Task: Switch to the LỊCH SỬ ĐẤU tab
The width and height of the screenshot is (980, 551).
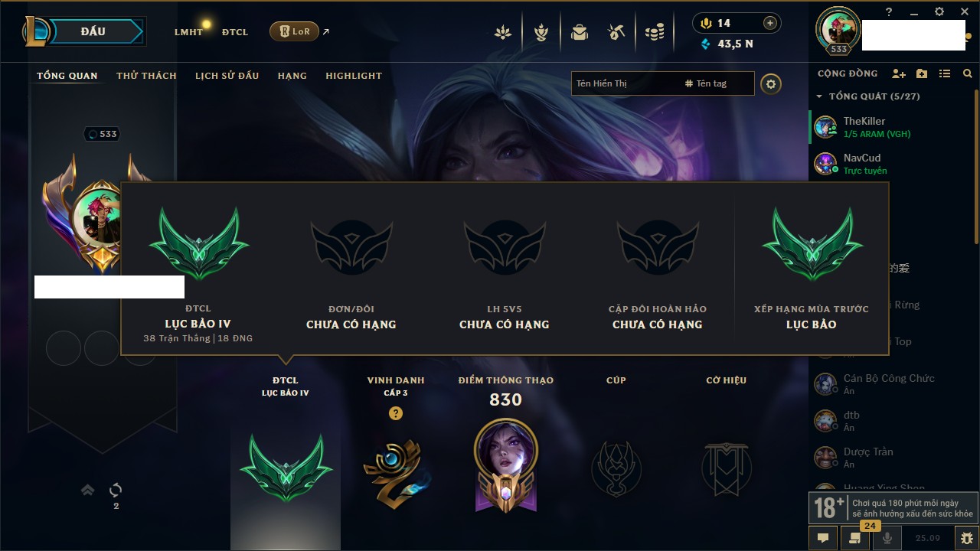Action: [227, 76]
